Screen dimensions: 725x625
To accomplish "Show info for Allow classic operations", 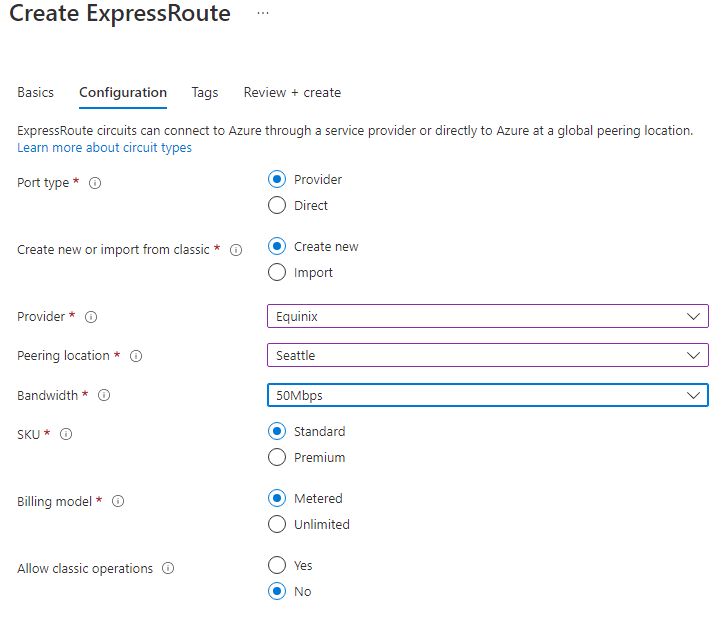I will [x=168, y=568].
